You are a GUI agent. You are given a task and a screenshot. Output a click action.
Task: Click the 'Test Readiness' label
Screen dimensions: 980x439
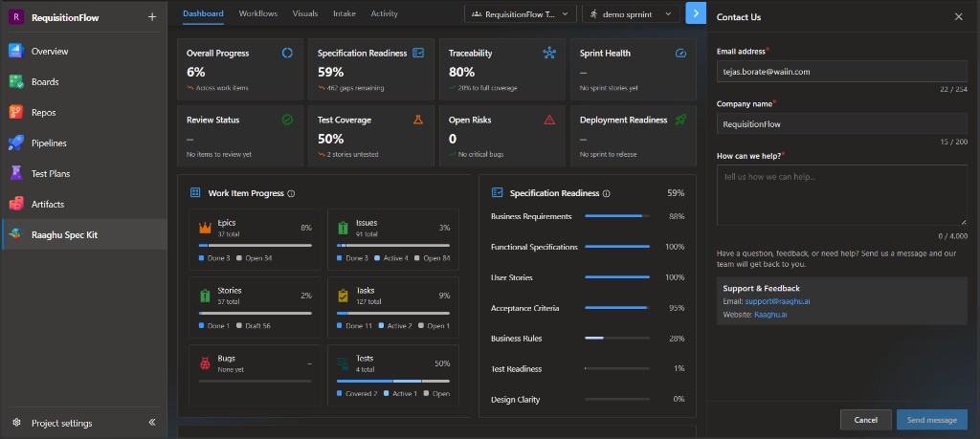pyautogui.click(x=516, y=368)
